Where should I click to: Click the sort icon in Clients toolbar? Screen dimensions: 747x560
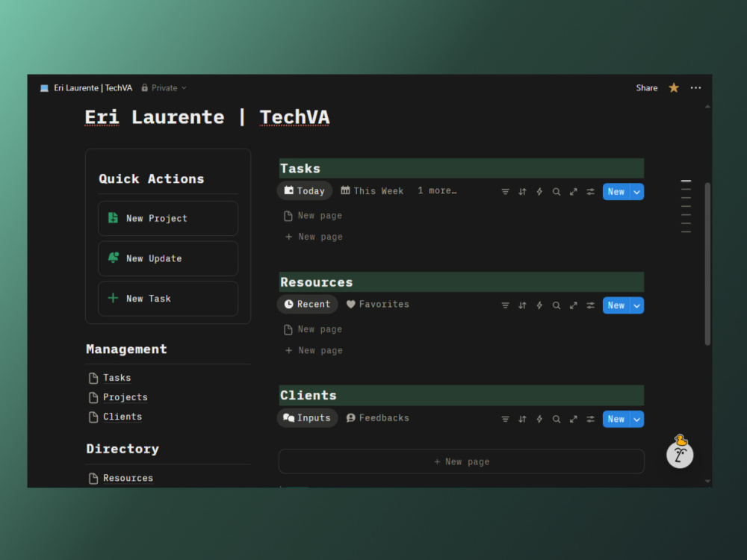pos(522,419)
